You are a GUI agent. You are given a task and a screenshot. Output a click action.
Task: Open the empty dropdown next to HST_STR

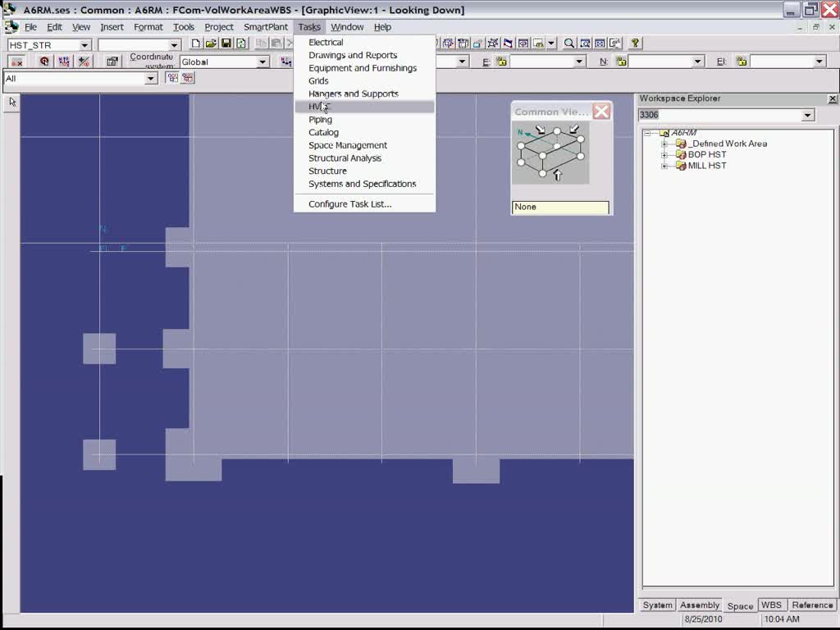point(174,45)
